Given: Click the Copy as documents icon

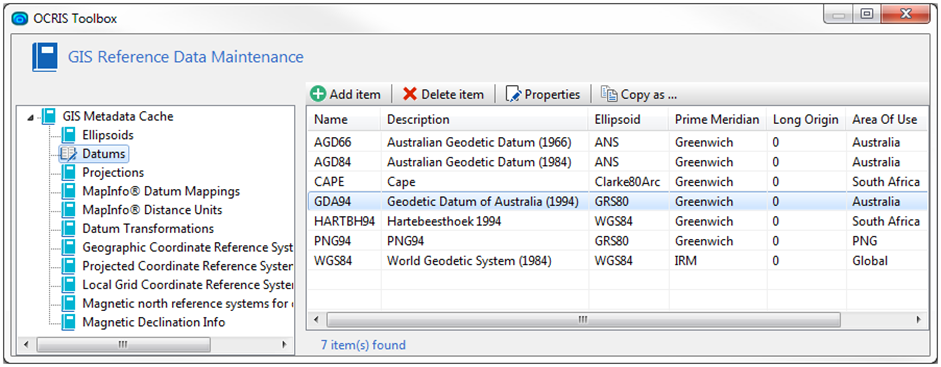Looking at the screenshot, I should (x=609, y=94).
